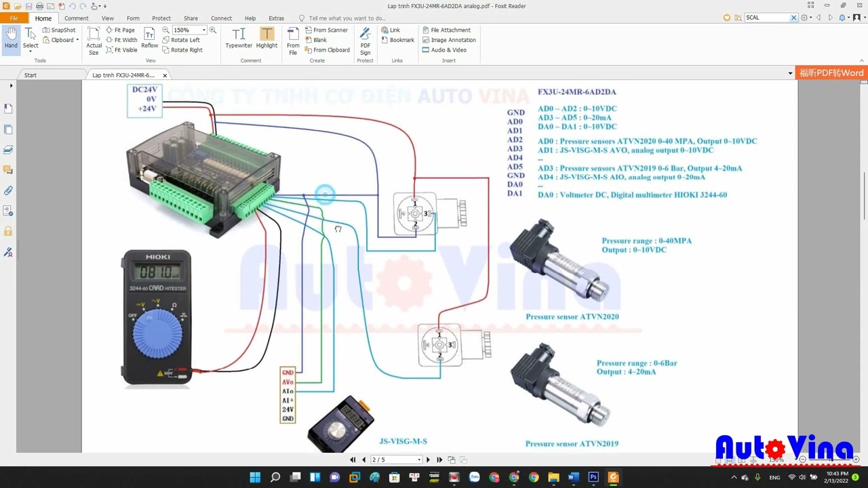Close the Lap trinh FX3U document tab
The width and height of the screenshot is (868, 488).
tap(165, 75)
